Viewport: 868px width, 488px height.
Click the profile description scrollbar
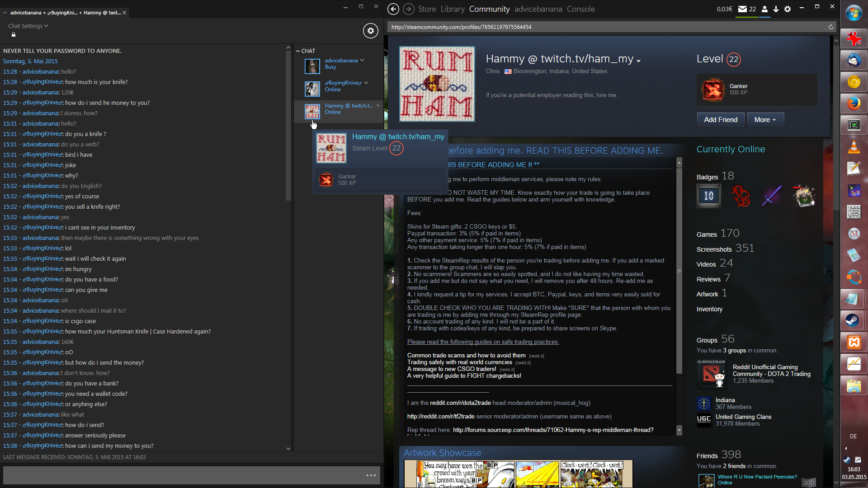point(679,271)
